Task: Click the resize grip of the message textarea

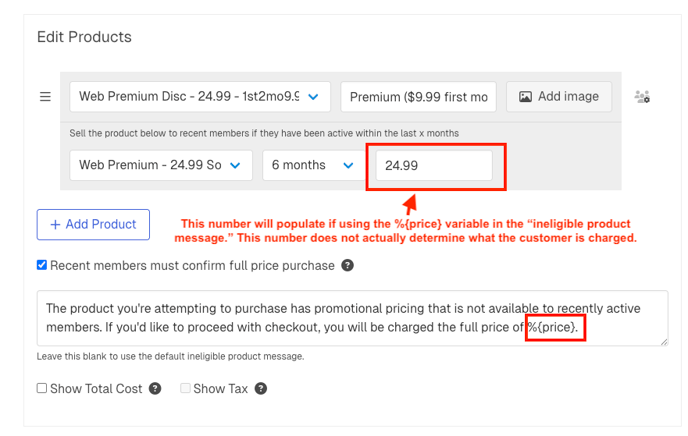Action: coord(663,342)
